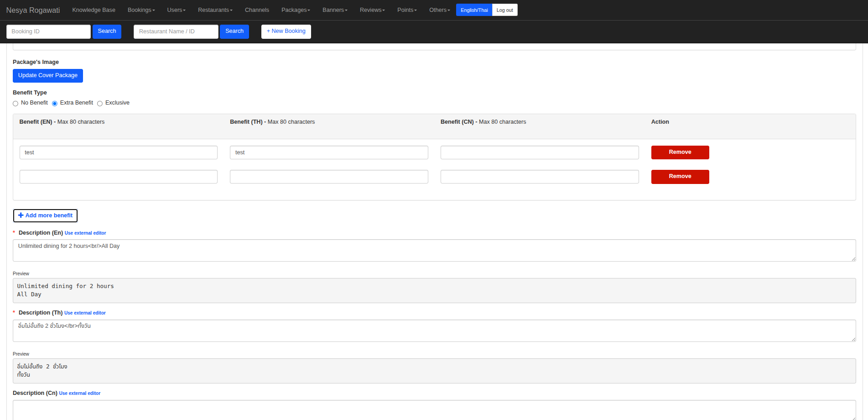Open the Knowledge Base menu item
This screenshot has width=868, height=420.
pos(94,10)
